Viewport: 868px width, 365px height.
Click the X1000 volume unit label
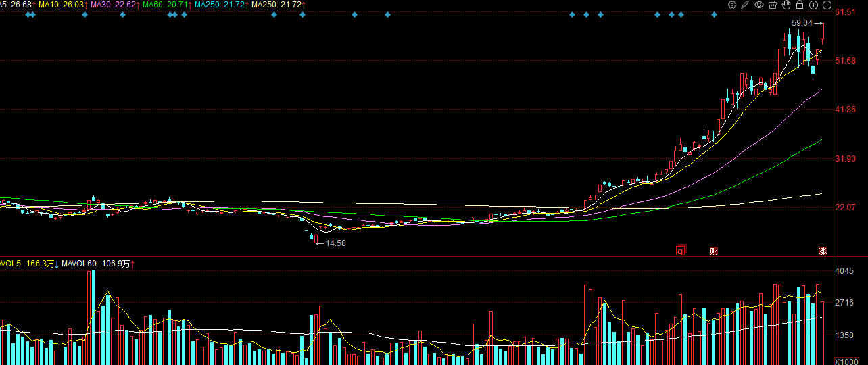846,361
